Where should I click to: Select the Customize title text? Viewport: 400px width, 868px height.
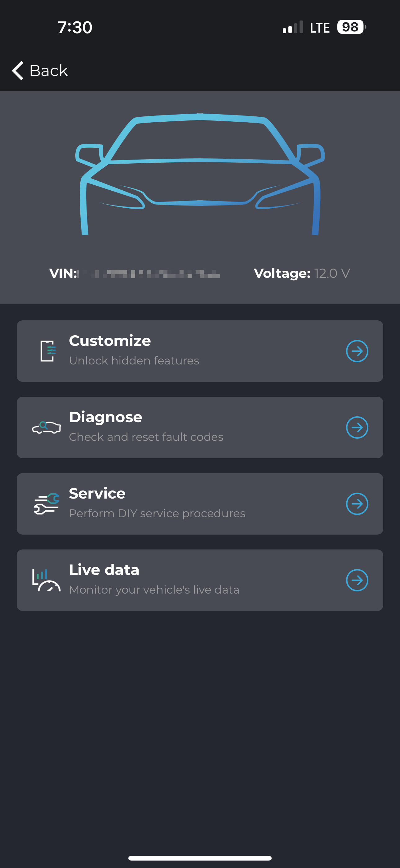(110, 341)
